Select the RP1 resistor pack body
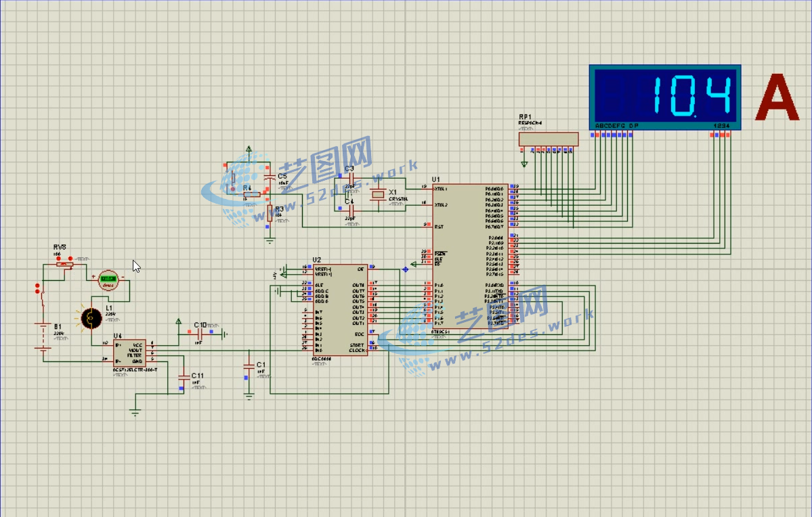Viewport: 812px width, 517px height. coord(549,139)
